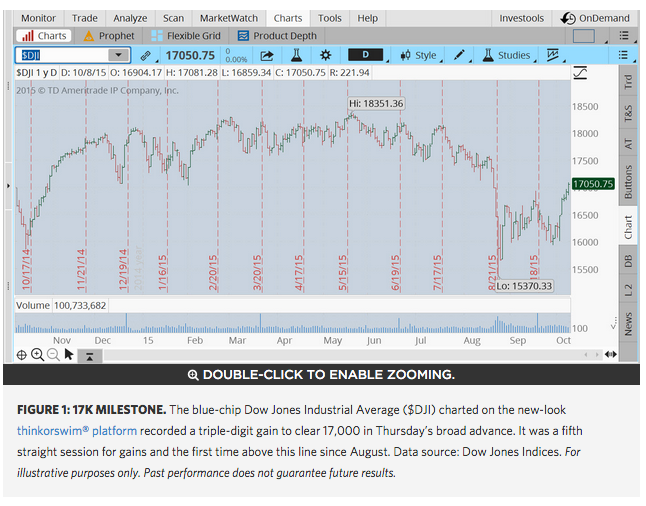
Task: Click the $DJI symbol input field
Action: pyautogui.click(x=62, y=55)
